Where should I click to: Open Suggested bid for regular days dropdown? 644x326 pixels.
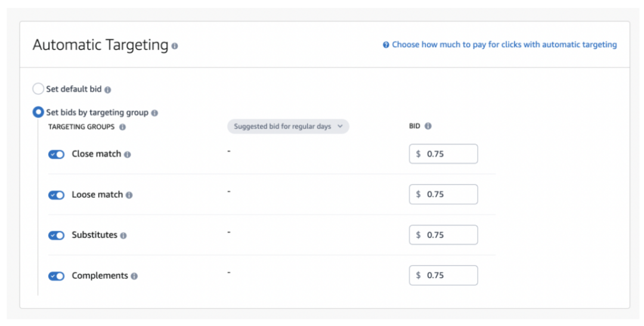[288, 126]
